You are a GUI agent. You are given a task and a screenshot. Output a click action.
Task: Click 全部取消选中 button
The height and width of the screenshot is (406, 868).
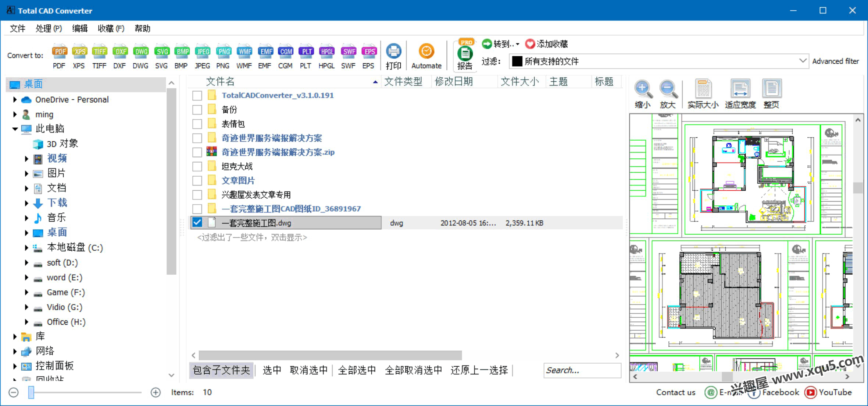tap(413, 370)
